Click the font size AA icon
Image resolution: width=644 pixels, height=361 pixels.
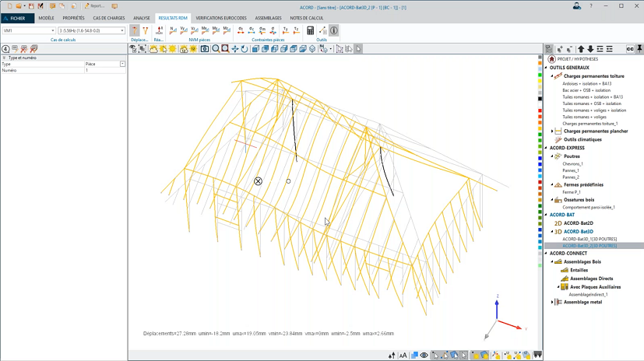(403, 356)
